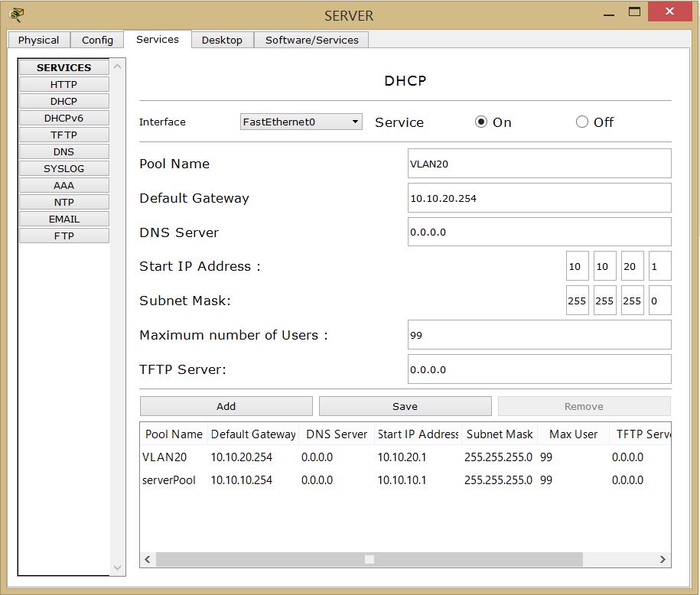Open the FTP service

point(63,236)
